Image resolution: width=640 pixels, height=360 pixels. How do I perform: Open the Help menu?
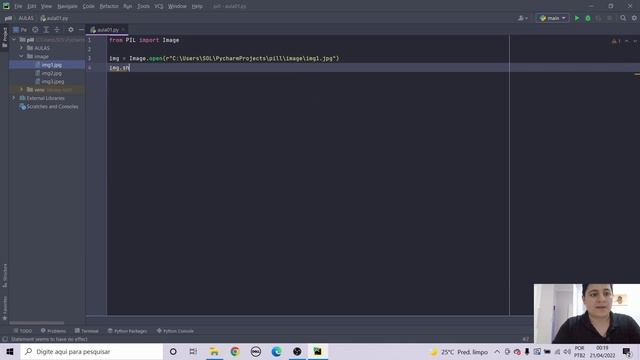pyautogui.click(x=197, y=6)
